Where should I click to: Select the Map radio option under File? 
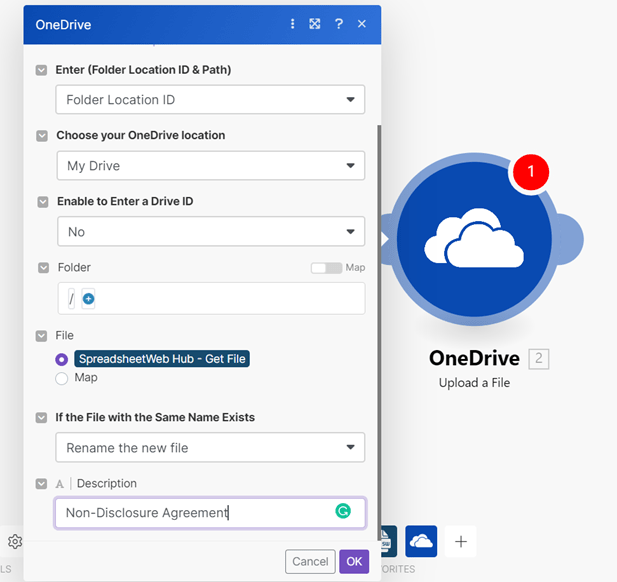pos(62,378)
